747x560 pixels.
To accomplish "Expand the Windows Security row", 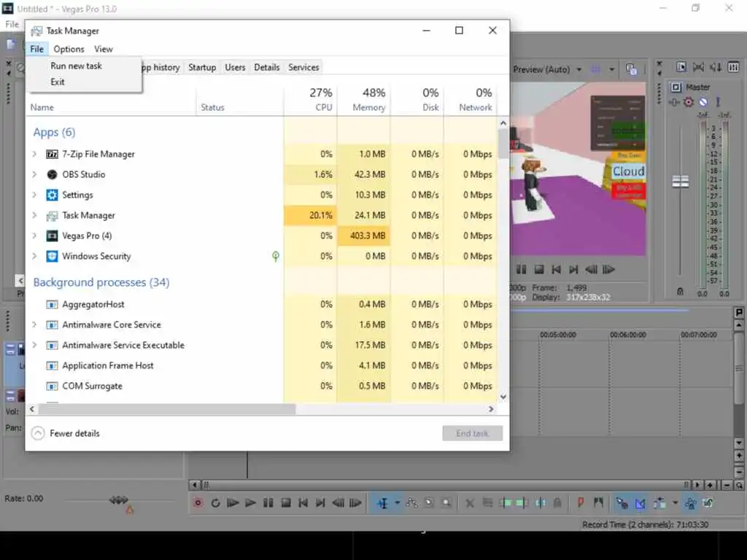I will tap(34, 256).
